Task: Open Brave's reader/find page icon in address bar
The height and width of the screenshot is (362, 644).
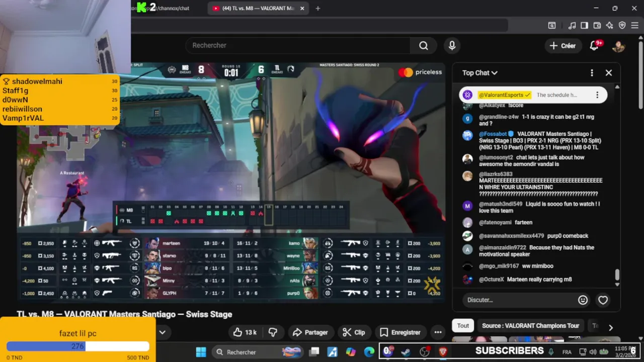Action: point(552,26)
